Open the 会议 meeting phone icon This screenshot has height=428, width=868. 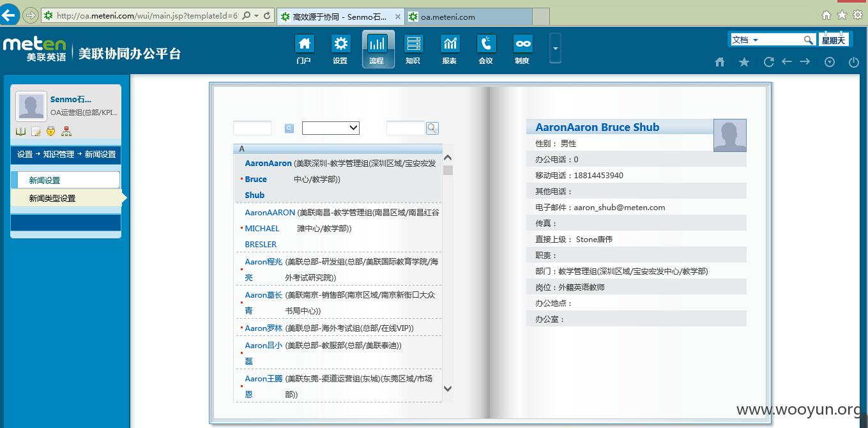(x=486, y=49)
